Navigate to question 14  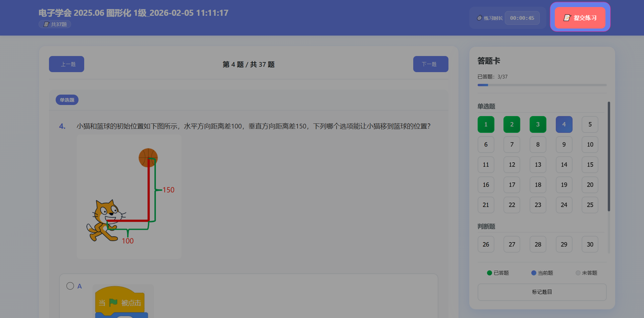[x=564, y=165]
